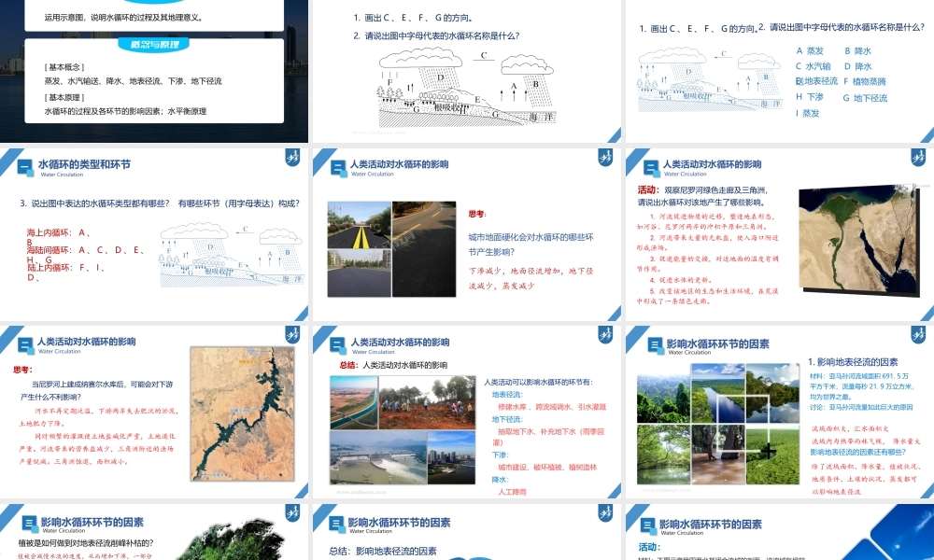Click the shield logo on 水循环的类型和环节 slide
Viewport: 934px width, 560px height.
pos(292,158)
